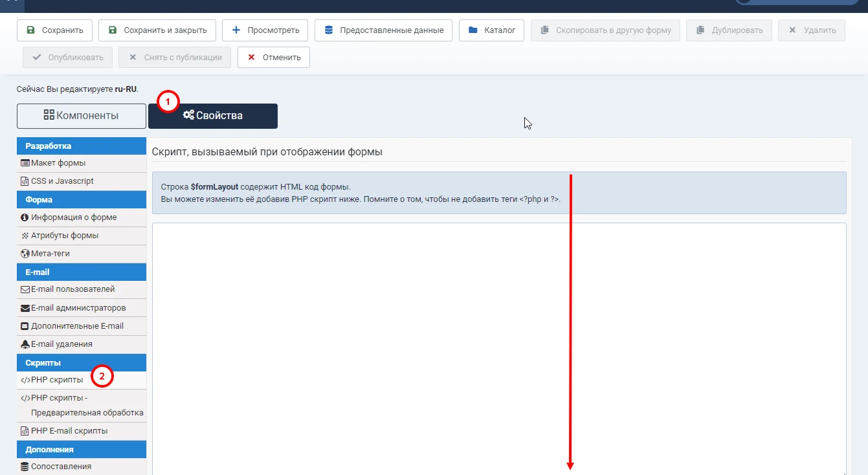Click the envelope icon beside E-mail администраторов
The height and width of the screenshot is (475, 868).
(25, 308)
